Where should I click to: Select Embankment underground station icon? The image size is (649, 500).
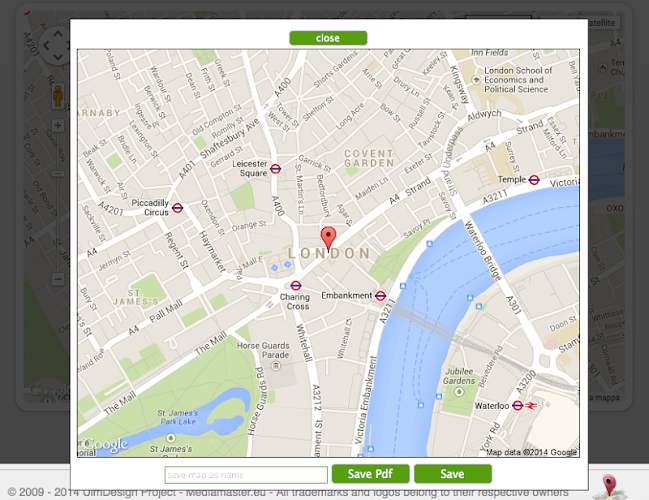[380, 296]
